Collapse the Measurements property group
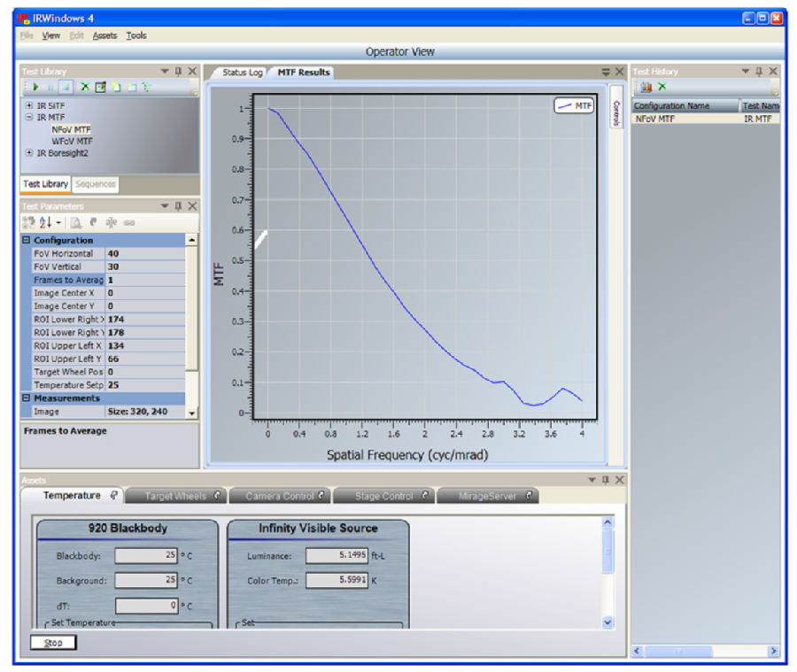Viewport: 797px width, 672px height. 27,398
